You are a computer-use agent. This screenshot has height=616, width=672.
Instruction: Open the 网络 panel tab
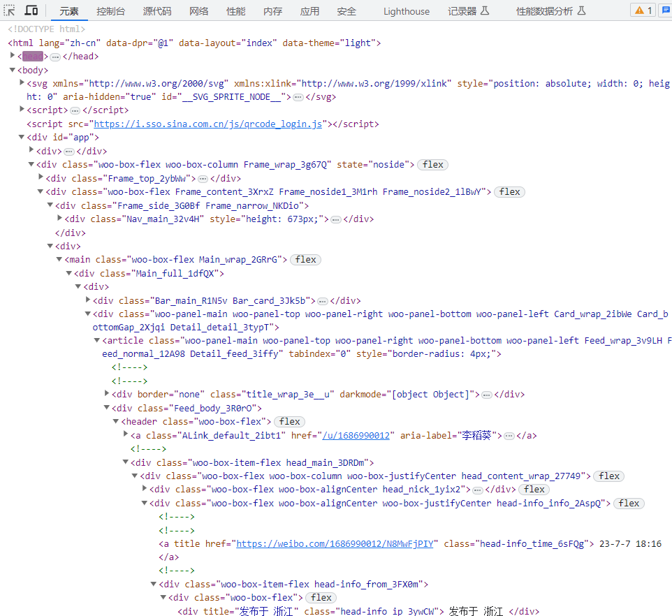(x=198, y=10)
